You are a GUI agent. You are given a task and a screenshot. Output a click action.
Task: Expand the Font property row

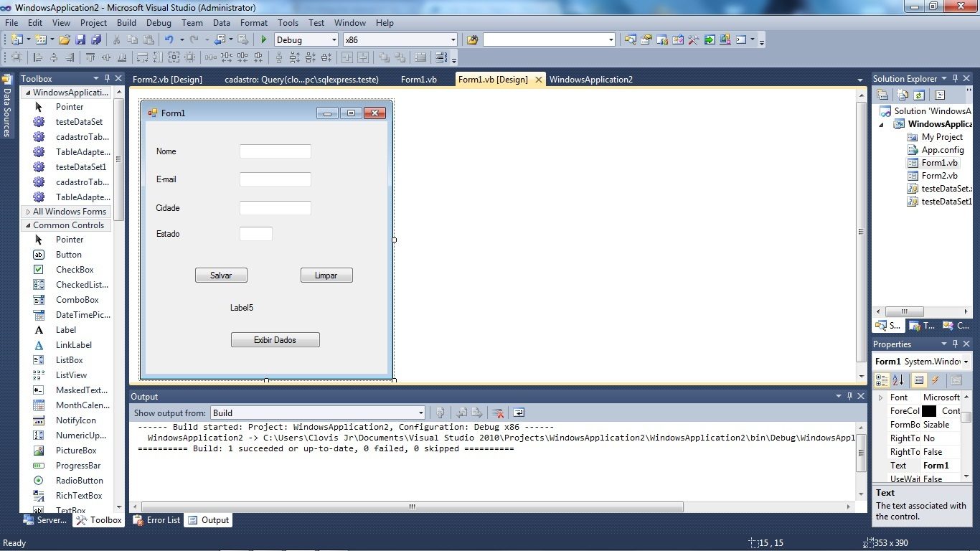click(880, 397)
